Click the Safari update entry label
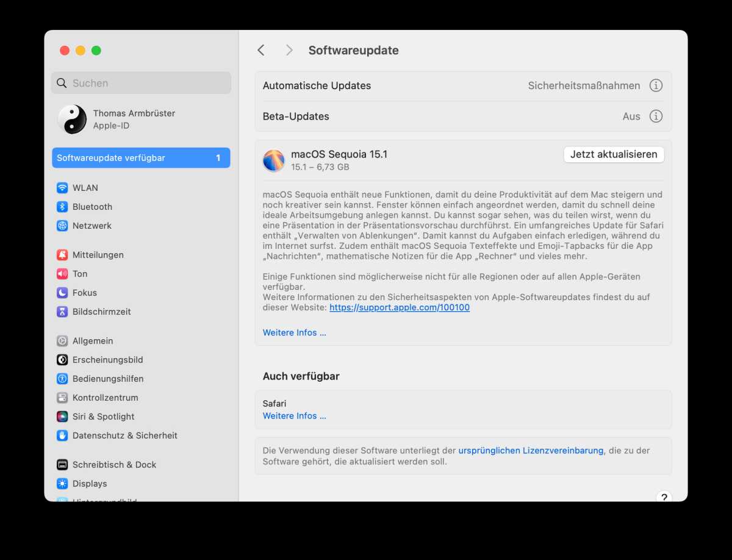The height and width of the screenshot is (560, 732). point(274,403)
